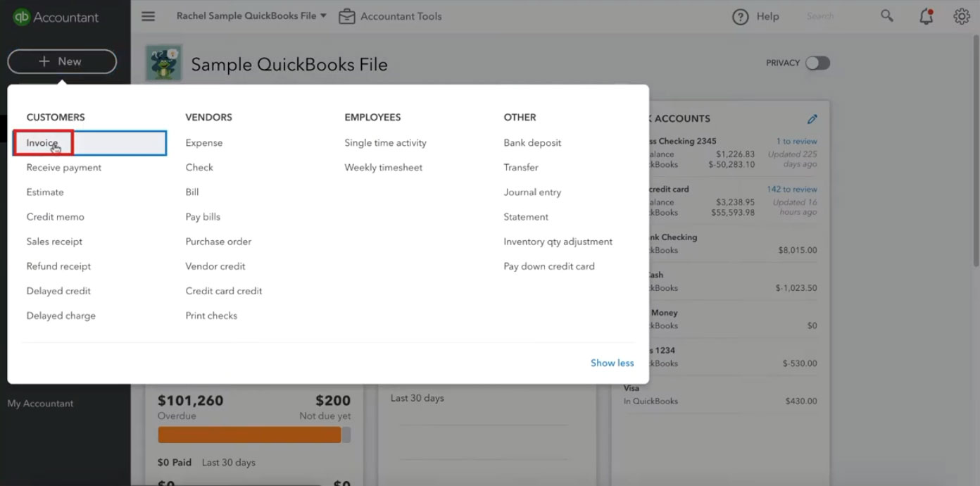
Task: Click the QuickBooks Accountant logo
Action: (56, 17)
